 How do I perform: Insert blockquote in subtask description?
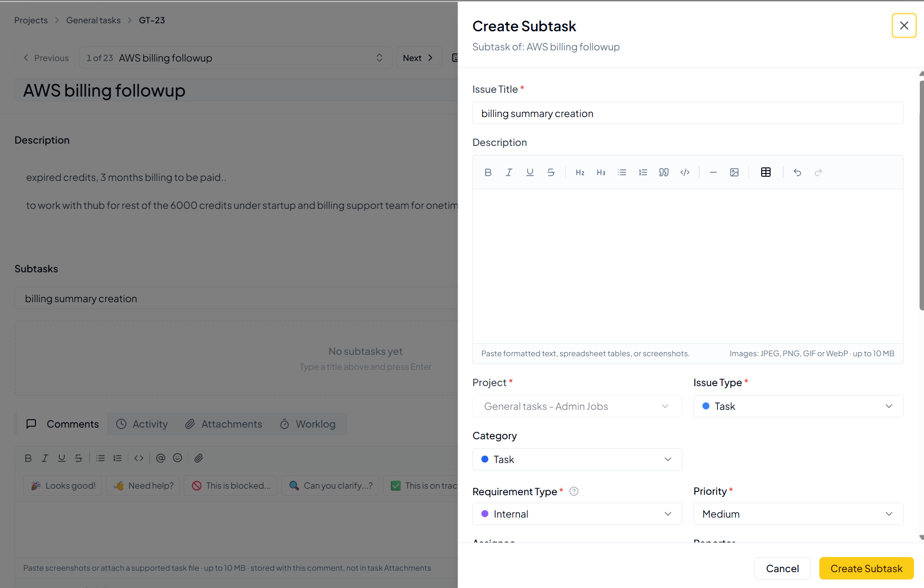coord(664,173)
